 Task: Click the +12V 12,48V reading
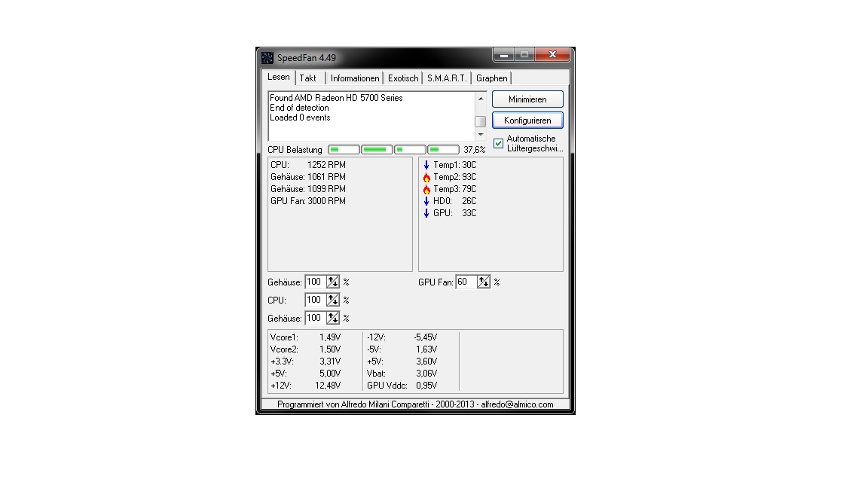(306, 386)
